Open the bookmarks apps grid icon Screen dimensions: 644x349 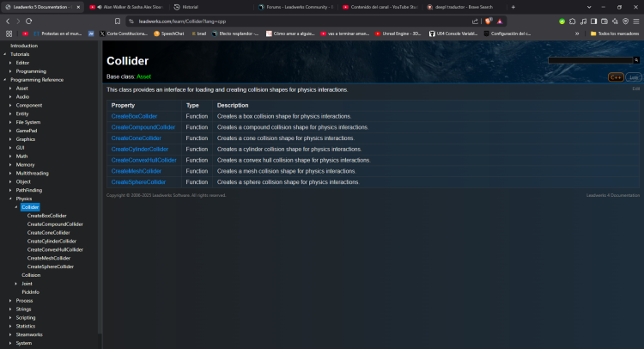click(x=9, y=34)
